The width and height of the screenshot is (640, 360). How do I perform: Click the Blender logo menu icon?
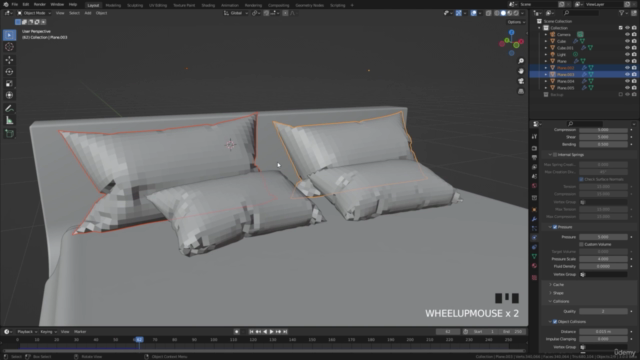click(5, 4)
